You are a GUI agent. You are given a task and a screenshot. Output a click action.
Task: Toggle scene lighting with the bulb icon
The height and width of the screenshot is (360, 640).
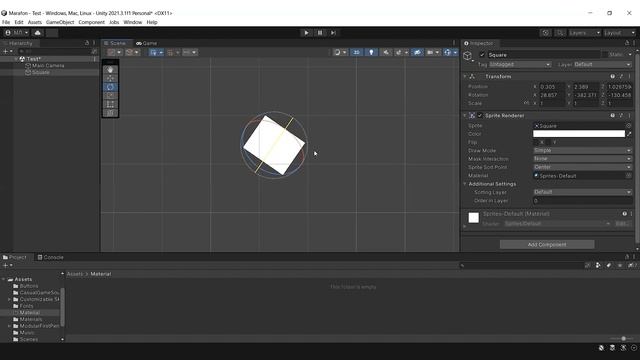tap(371, 52)
